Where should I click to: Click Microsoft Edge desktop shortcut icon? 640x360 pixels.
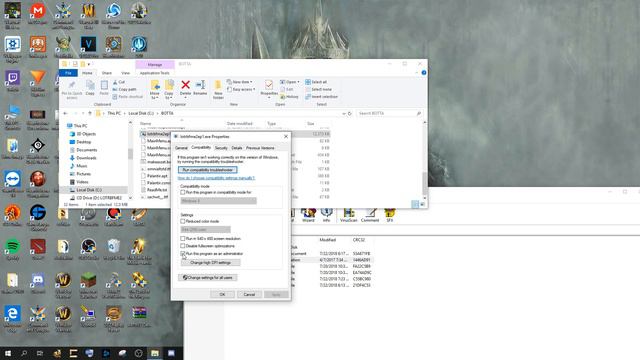[13, 313]
